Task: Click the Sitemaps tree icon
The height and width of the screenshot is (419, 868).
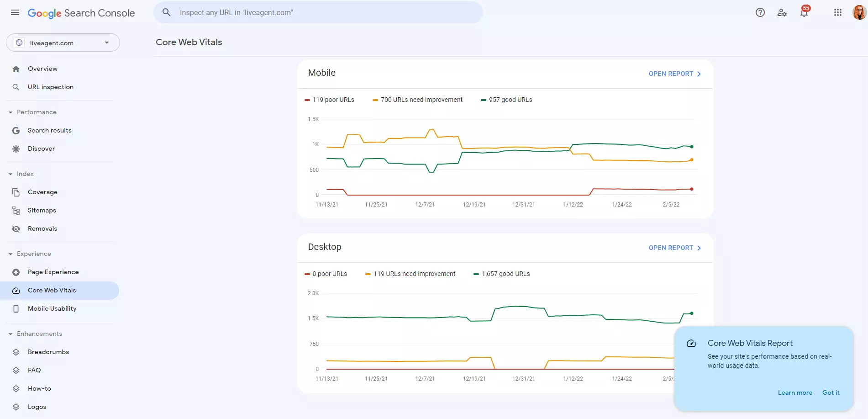Action: 16,210
